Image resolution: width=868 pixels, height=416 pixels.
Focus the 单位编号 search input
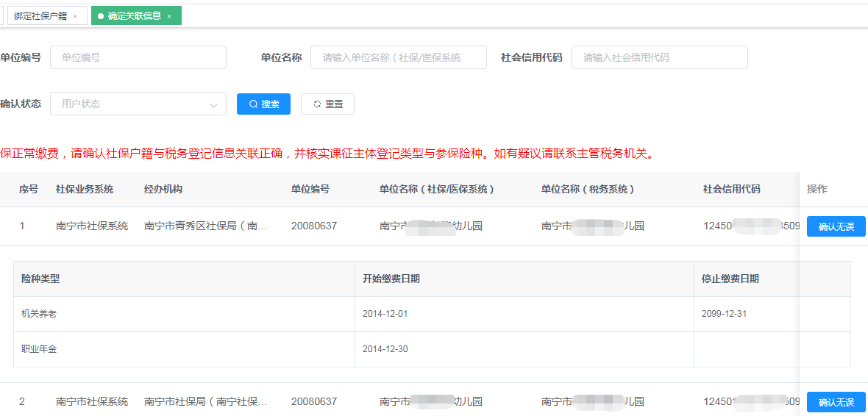[x=138, y=57]
